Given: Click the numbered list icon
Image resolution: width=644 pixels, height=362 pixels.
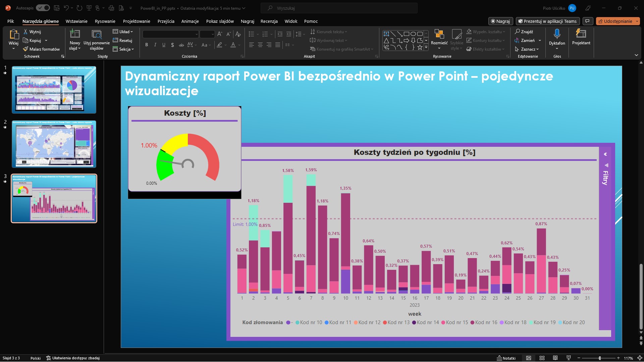Looking at the screenshot, I should [x=265, y=34].
